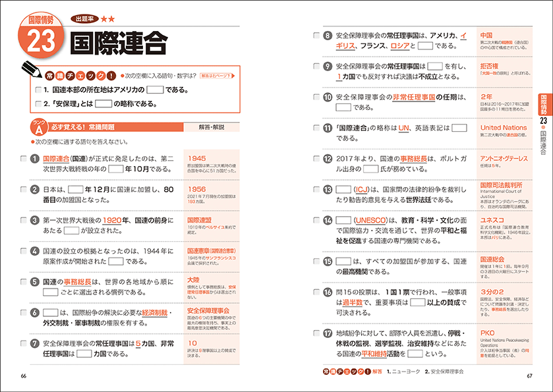Click the underlined 過半数 in question 16
The width and height of the screenshot is (553, 392).
click(353, 302)
